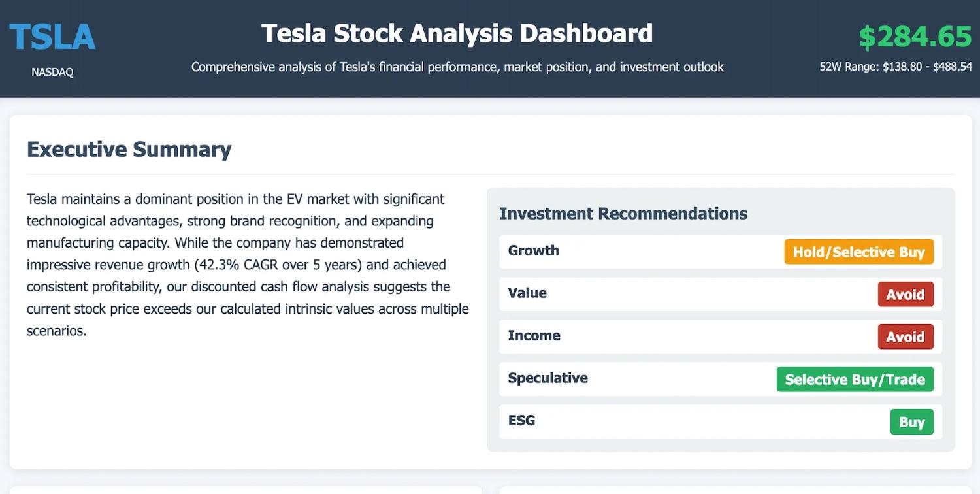Click the ESG row label

coord(521,421)
